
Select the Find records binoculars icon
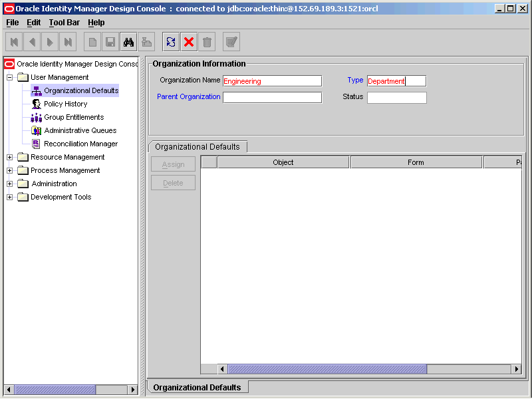point(127,41)
